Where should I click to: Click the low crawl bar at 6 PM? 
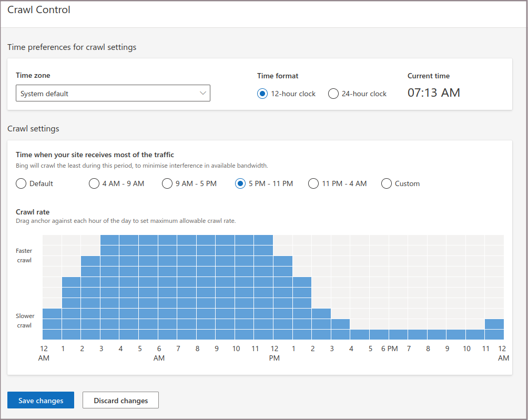point(398,334)
